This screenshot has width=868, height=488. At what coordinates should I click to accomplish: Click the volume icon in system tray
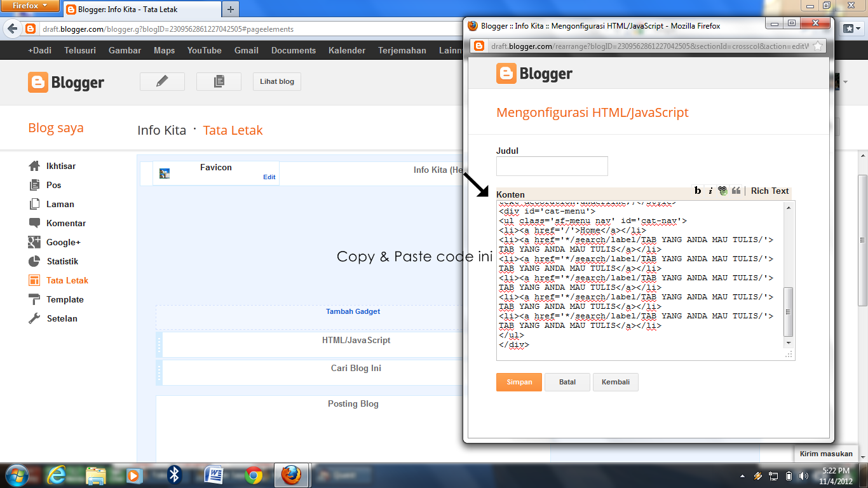click(x=803, y=475)
